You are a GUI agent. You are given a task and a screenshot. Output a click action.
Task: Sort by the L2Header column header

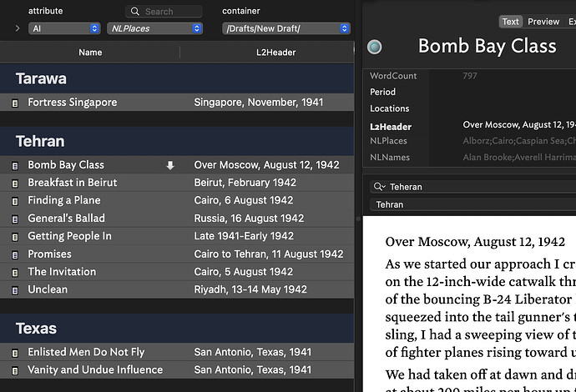tap(275, 53)
